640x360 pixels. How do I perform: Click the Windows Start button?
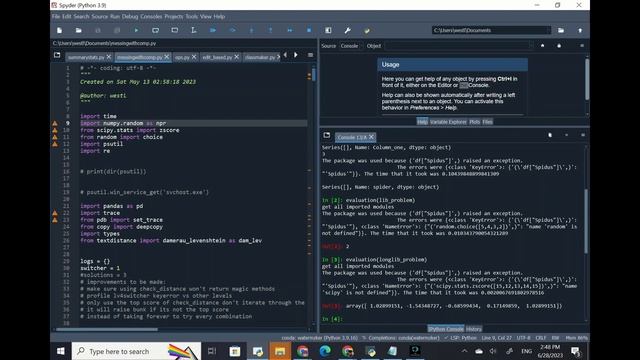point(60,351)
